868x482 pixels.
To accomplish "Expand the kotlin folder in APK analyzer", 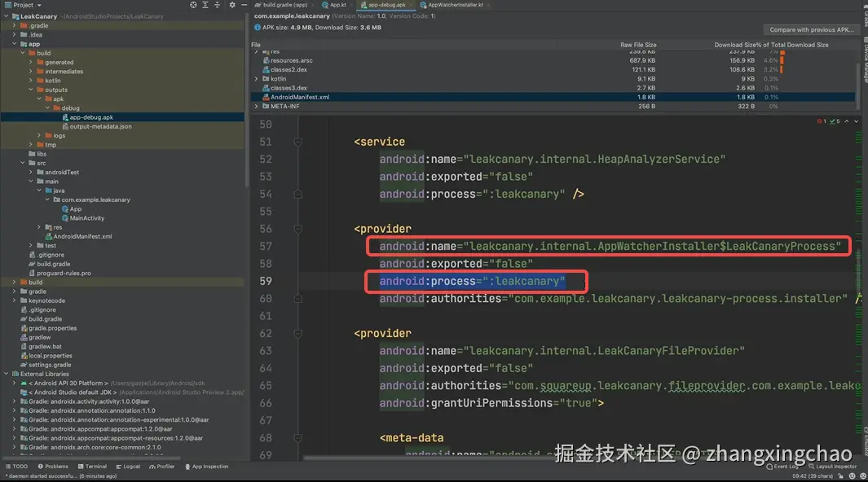I will [x=256, y=79].
